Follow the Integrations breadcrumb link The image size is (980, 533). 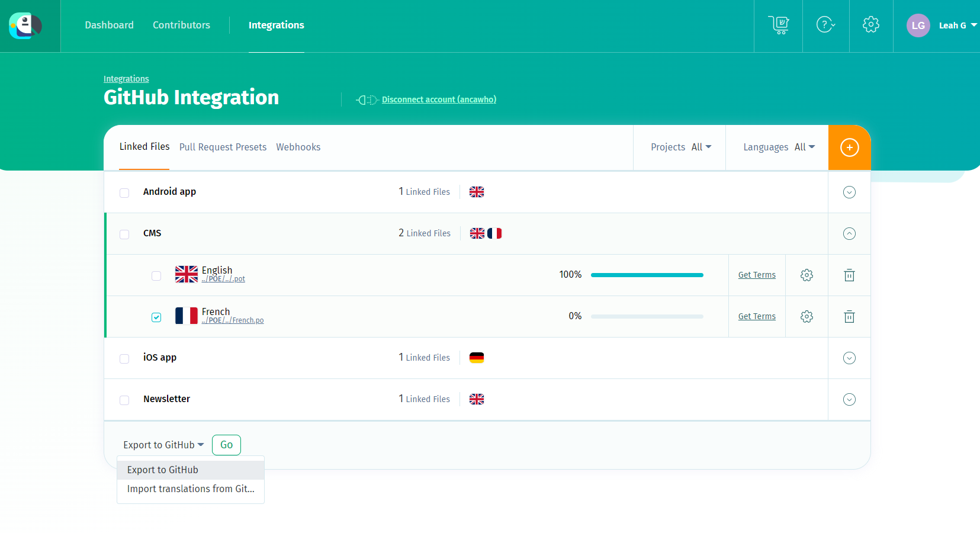(126, 79)
